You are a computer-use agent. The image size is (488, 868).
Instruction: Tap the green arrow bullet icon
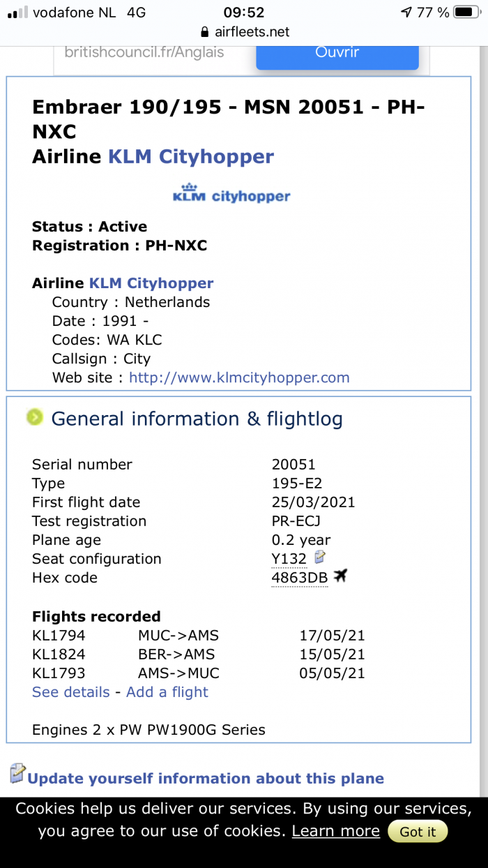(x=35, y=417)
